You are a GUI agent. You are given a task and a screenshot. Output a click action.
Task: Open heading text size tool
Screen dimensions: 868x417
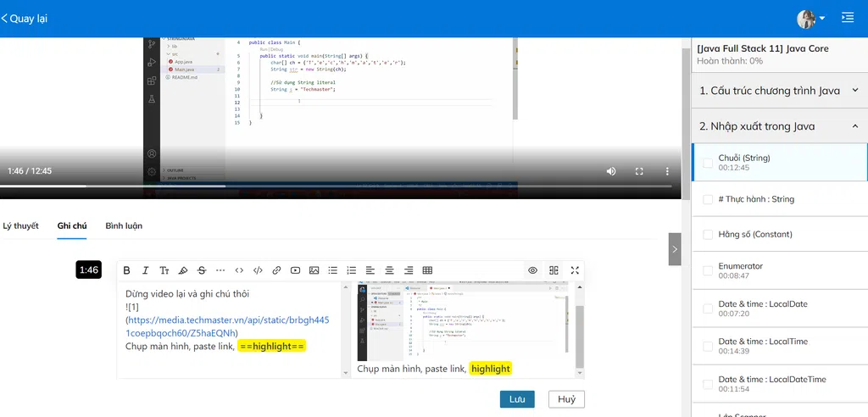164,270
